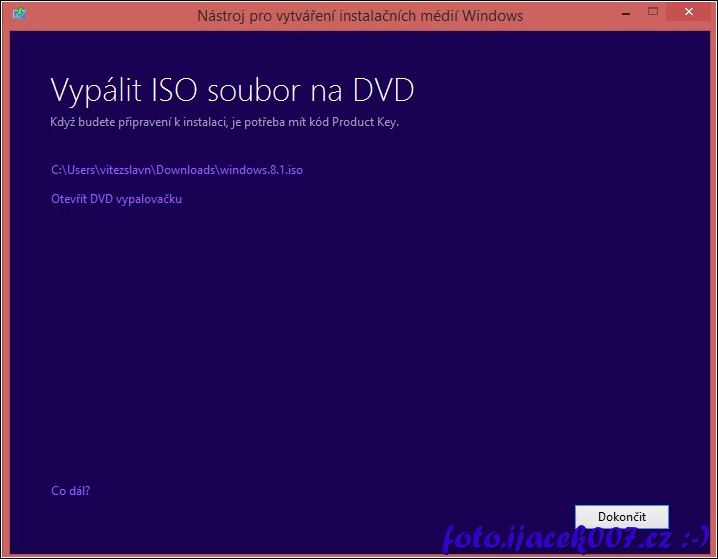Viewport: 718px width, 559px height.
Task: Maximize the installation media tool window
Action: click(x=653, y=12)
